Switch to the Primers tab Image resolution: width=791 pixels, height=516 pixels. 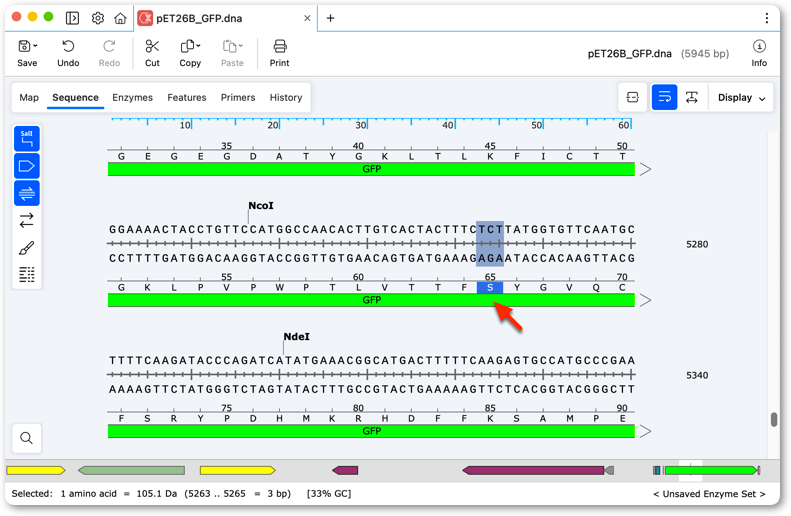tap(238, 97)
